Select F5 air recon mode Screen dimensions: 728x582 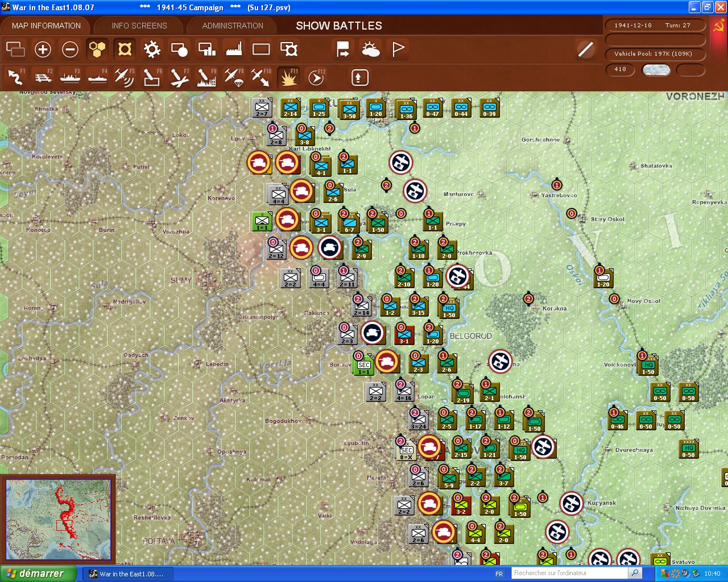125,77
